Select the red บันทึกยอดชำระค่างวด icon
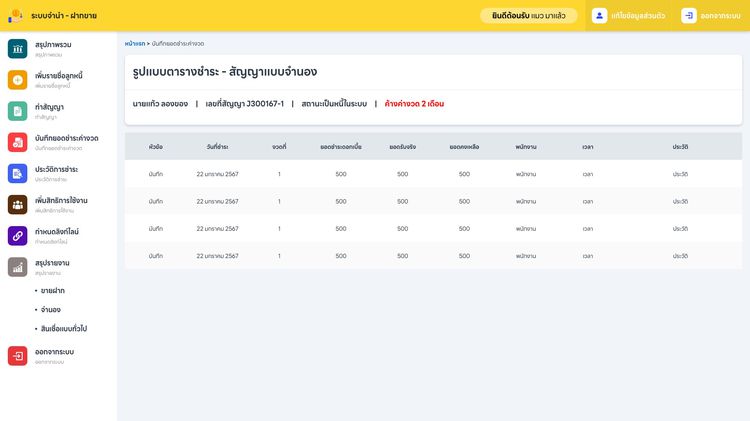 17,142
